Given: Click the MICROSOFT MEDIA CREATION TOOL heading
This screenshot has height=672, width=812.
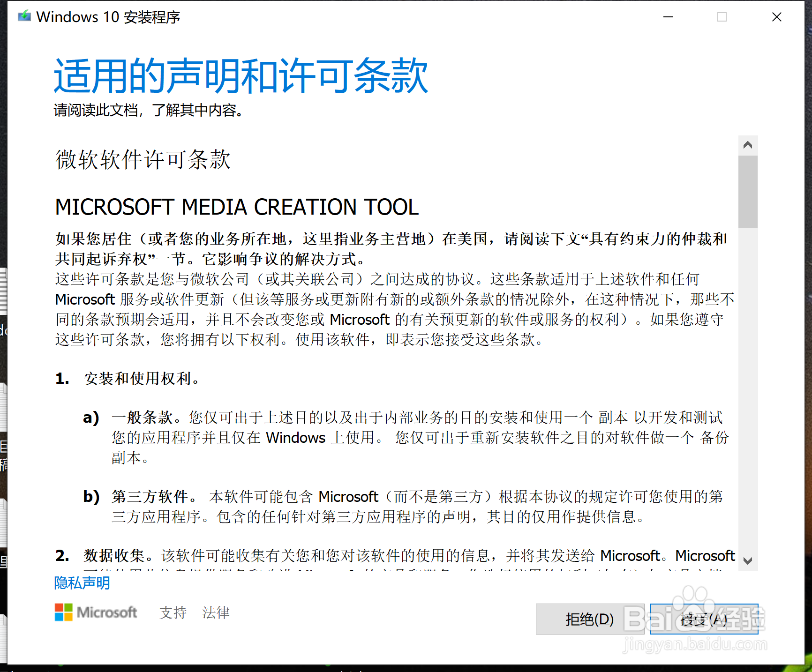Looking at the screenshot, I should pos(236,207).
